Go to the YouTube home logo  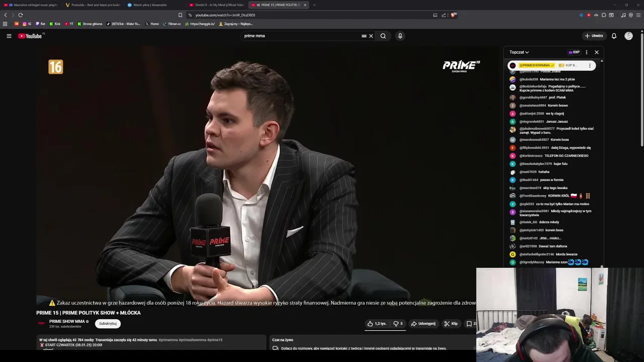31,36
